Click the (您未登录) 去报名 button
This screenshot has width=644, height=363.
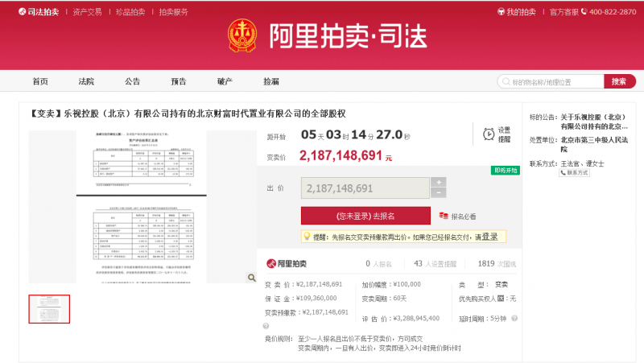click(365, 216)
